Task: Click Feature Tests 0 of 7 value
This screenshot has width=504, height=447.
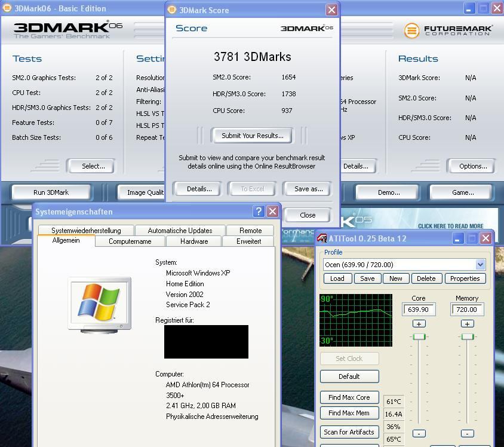Action: [104, 123]
